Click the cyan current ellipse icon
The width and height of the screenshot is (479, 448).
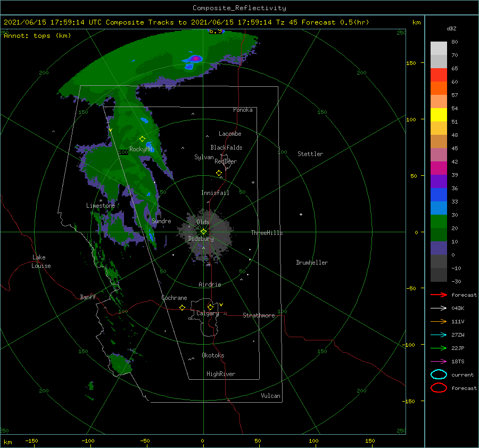[x=439, y=374]
